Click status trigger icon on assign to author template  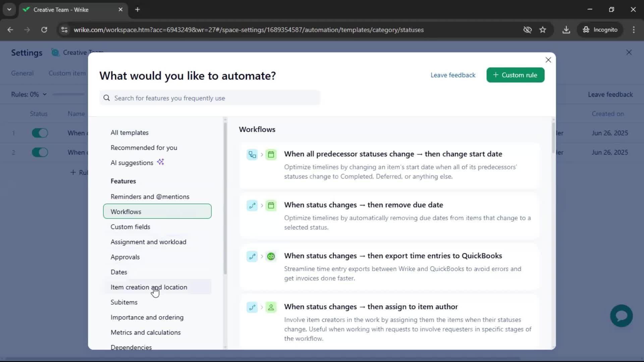click(x=252, y=307)
